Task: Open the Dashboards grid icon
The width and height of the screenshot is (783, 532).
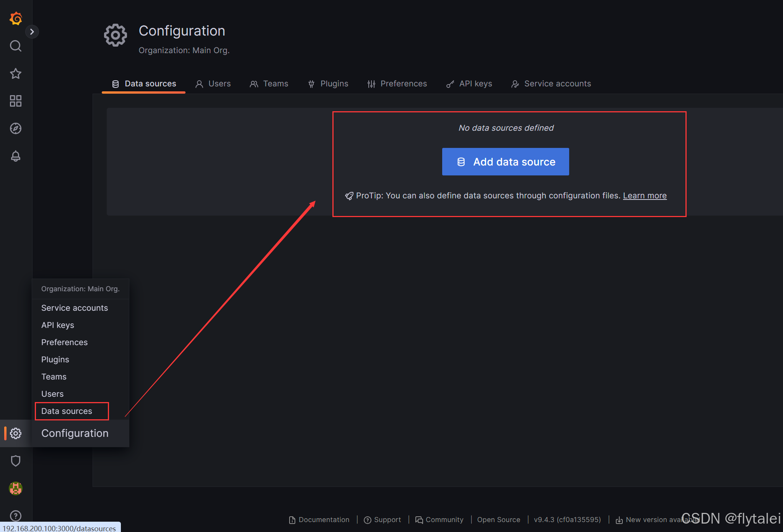Action: 16,101
